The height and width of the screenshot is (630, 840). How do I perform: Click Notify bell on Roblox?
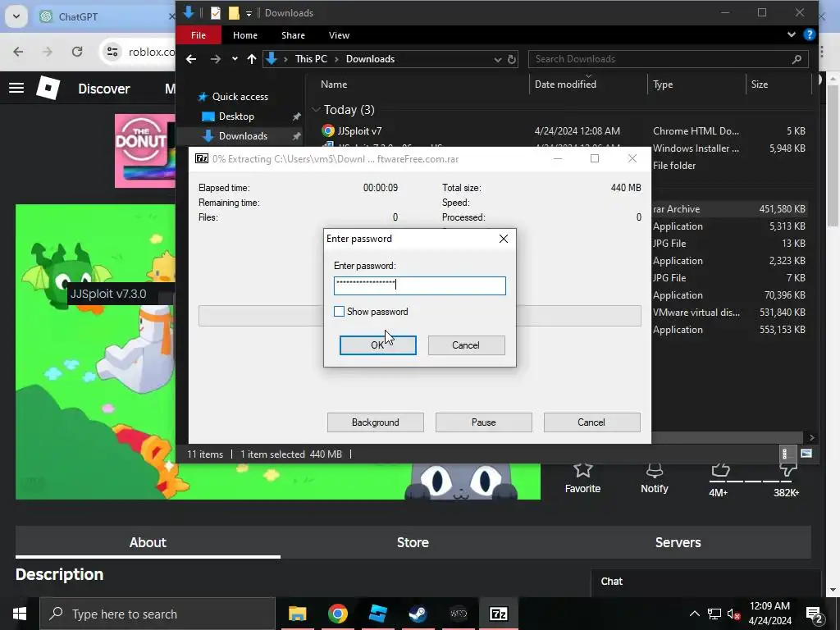[x=654, y=478]
